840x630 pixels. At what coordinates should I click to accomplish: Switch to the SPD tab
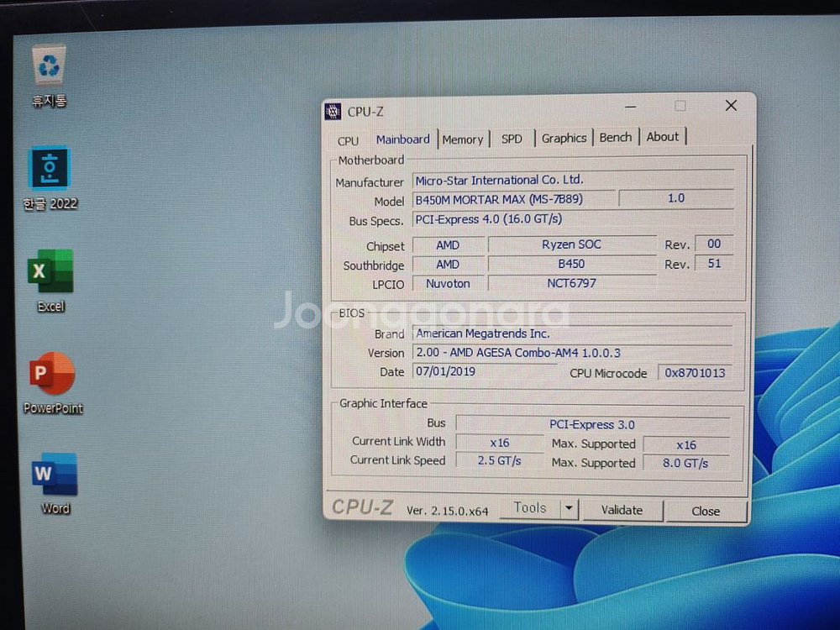click(512, 139)
